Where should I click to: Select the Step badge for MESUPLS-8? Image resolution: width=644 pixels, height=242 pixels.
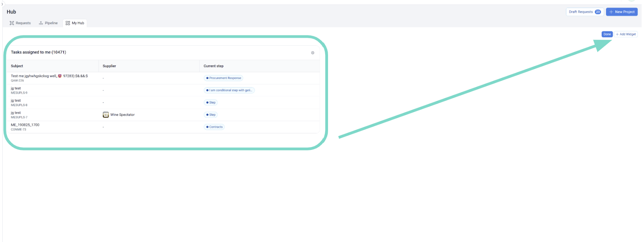[211, 103]
